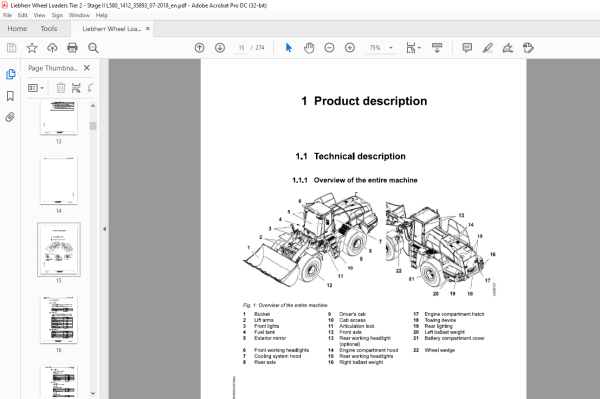Open Bookmarks panel in left sidebar

pos(10,96)
